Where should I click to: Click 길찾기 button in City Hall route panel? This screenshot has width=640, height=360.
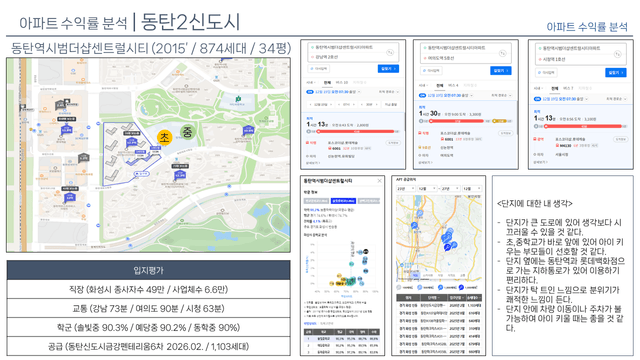(x=616, y=73)
